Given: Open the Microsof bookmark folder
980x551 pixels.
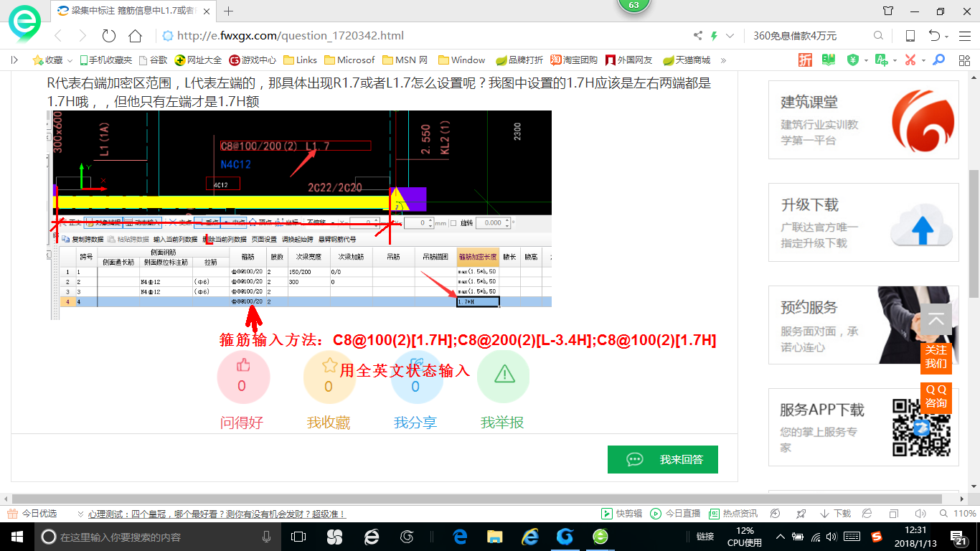Looking at the screenshot, I should [x=349, y=60].
